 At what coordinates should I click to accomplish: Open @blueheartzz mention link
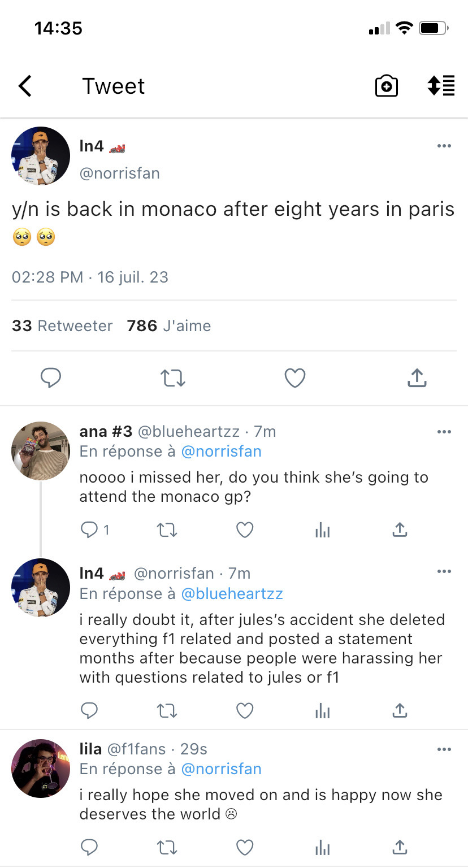pos(232,594)
